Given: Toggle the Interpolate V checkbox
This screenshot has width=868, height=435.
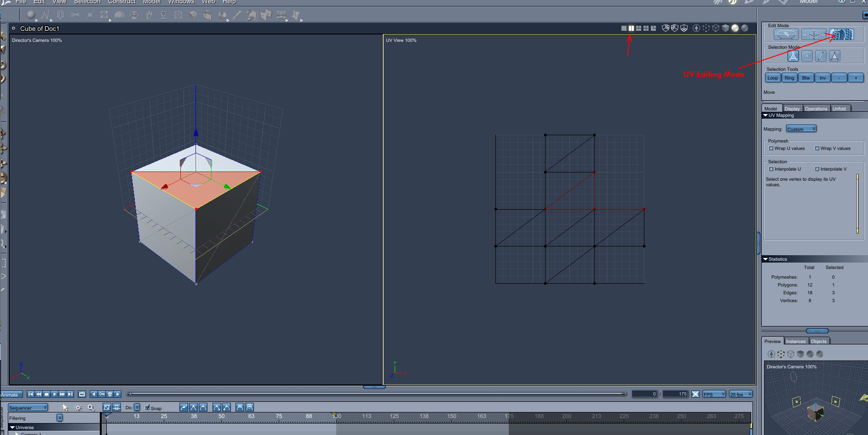Looking at the screenshot, I should pyautogui.click(x=817, y=169).
